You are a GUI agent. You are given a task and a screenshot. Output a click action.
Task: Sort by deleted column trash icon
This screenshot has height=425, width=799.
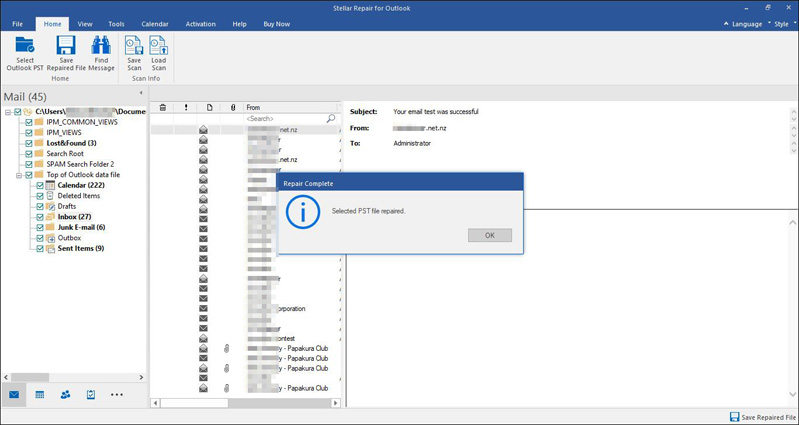(x=163, y=108)
